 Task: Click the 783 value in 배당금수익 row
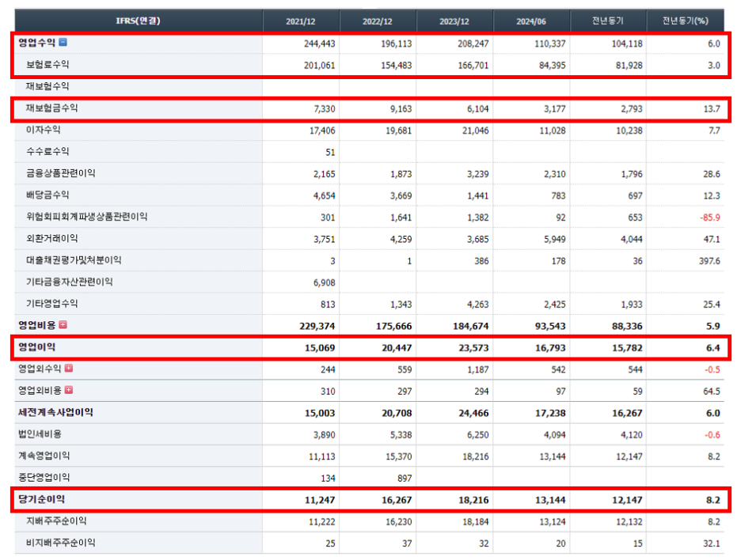click(558, 195)
